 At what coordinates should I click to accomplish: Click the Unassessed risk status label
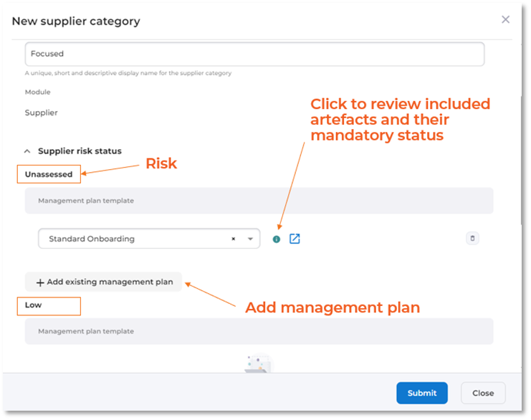[x=49, y=174]
